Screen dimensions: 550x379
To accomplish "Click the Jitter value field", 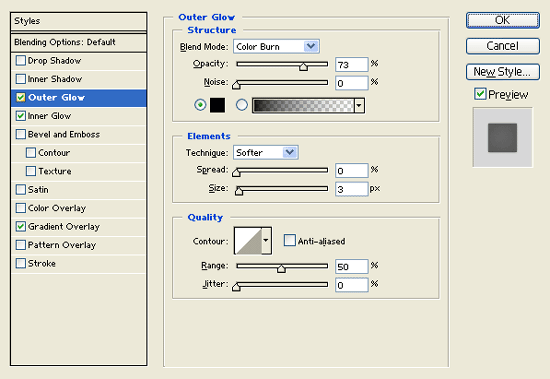I will [x=351, y=285].
